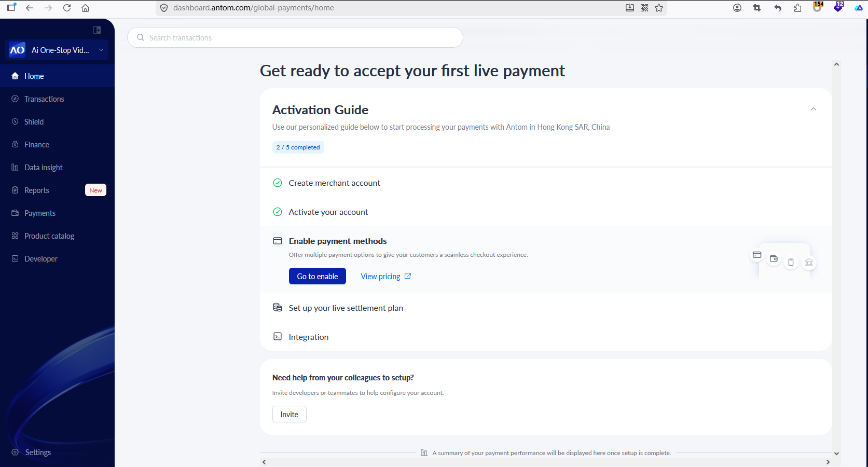Click the browser bookmark star icon
The width and height of the screenshot is (868, 467).
click(x=659, y=8)
